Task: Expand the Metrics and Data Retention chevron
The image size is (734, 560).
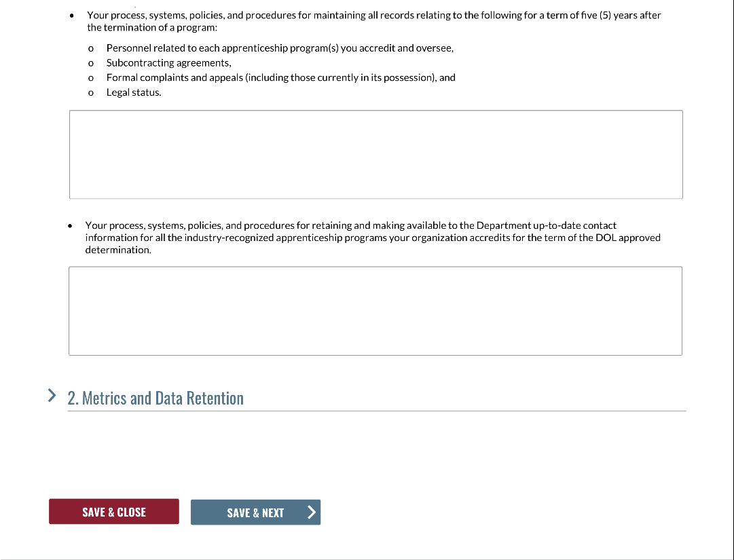Action: (51, 396)
